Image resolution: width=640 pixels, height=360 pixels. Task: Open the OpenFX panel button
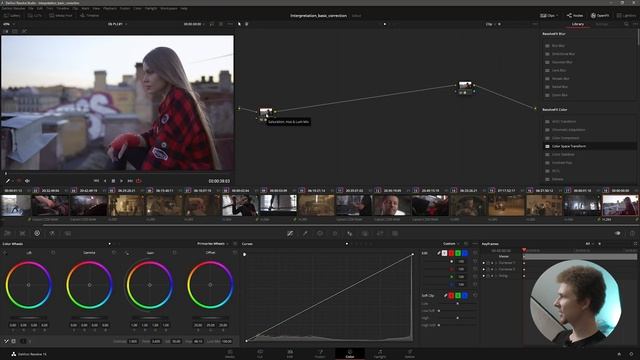click(x=600, y=16)
